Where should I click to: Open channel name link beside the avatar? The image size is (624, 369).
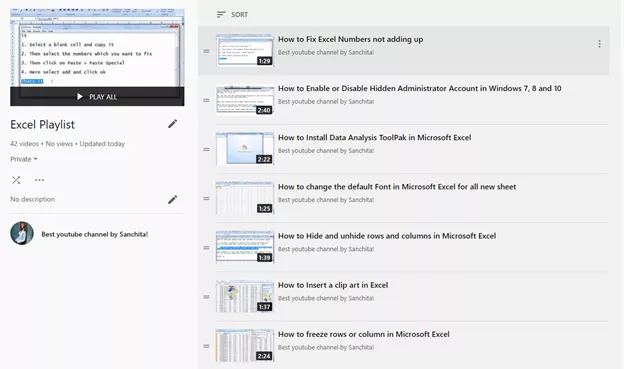click(95, 234)
